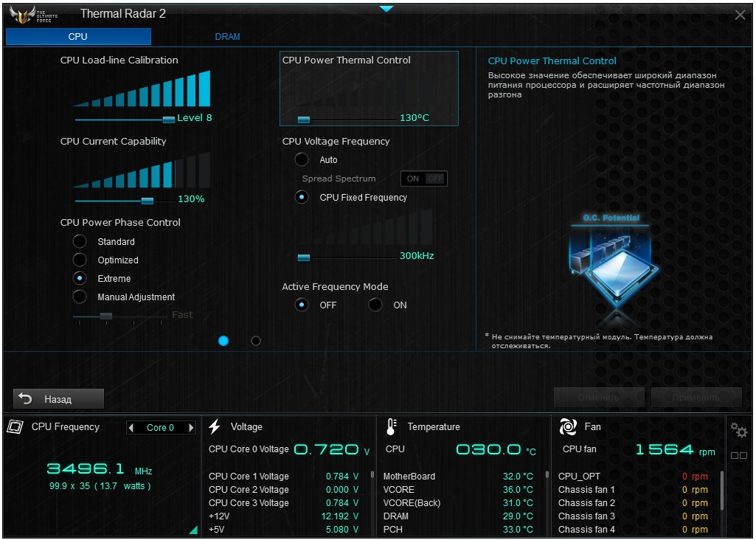
Task: Click the Core 0 selector label
Action: [161, 428]
